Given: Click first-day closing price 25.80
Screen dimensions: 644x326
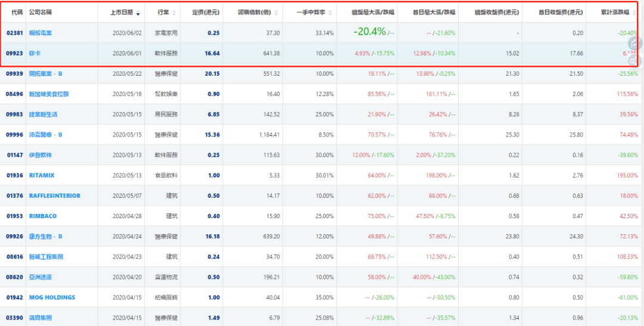Looking at the screenshot, I should point(576,135).
